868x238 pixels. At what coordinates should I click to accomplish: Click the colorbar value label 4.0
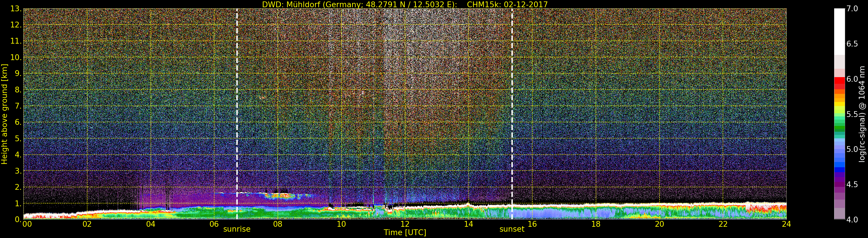click(852, 220)
